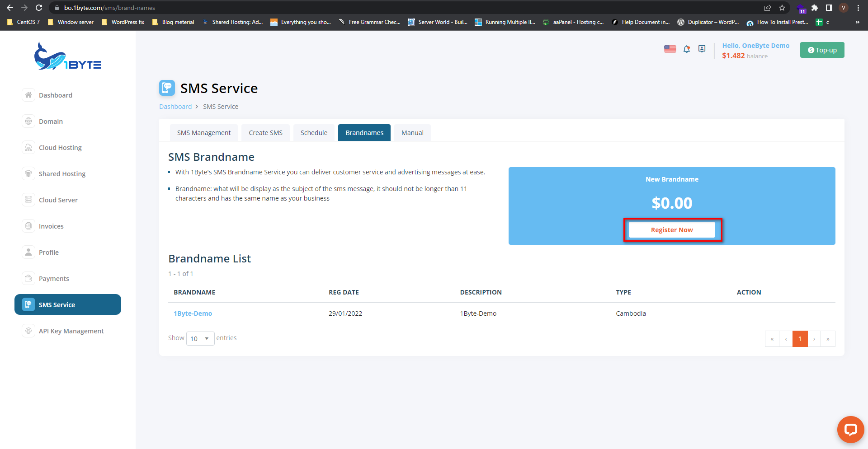
Task: Click the contact card icon in header
Action: (702, 49)
